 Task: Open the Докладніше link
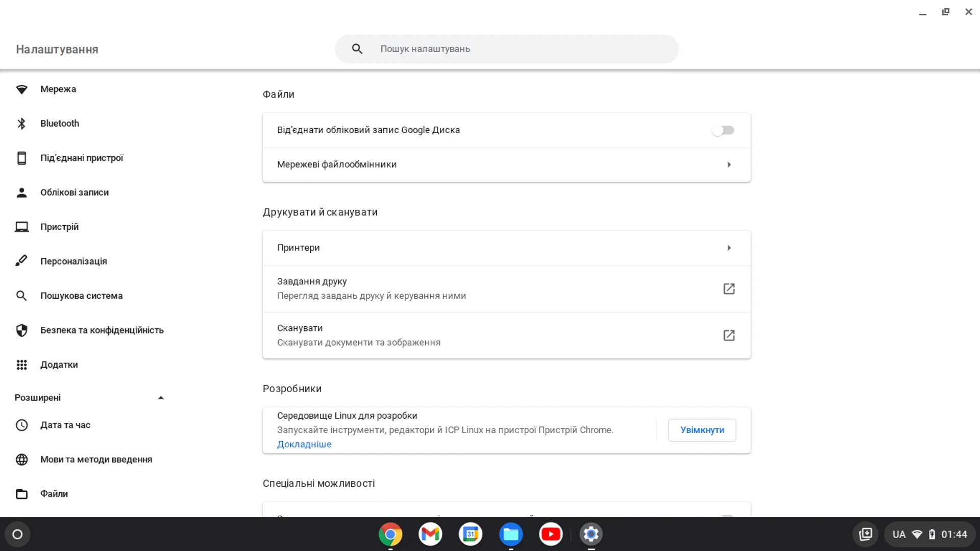pyautogui.click(x=304, y=444)
